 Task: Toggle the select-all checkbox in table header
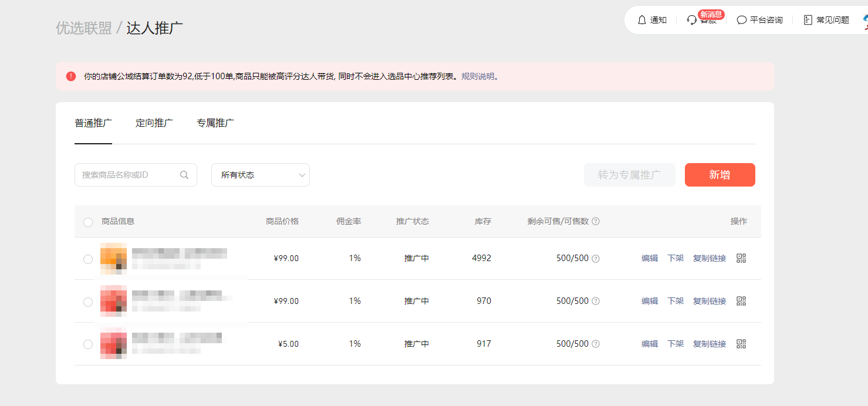point(88,222)
